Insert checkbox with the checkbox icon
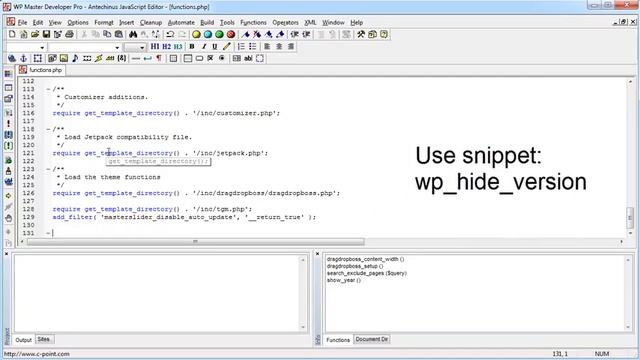640x360 pixels. point(210,58)
